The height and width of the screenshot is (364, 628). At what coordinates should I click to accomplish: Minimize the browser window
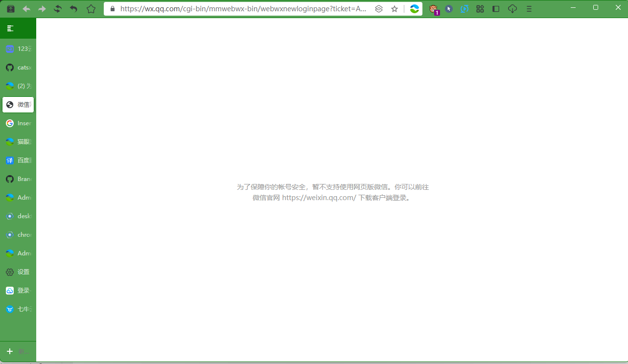(x=573, y=7)
